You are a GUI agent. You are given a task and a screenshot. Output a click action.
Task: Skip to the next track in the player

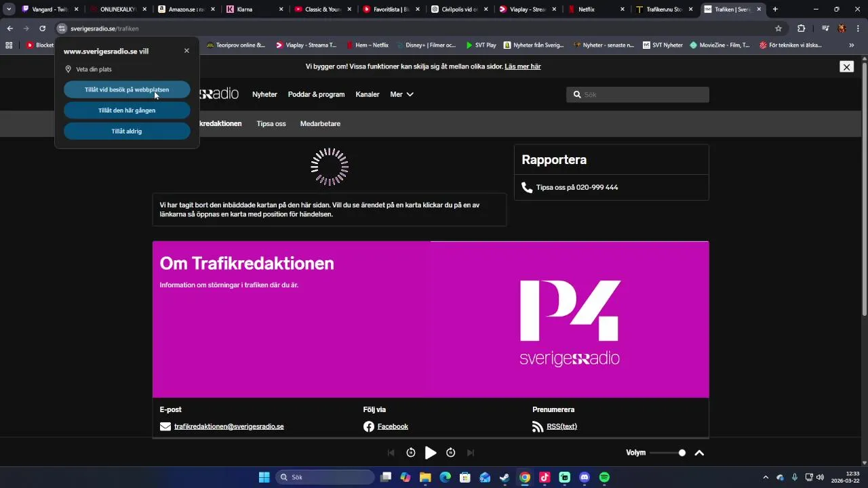[x=471, y=453]
